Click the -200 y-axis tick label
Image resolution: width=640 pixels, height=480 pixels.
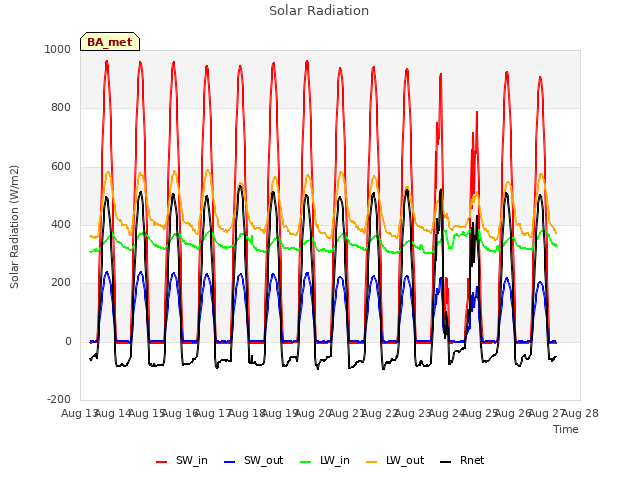coord(59,399)
